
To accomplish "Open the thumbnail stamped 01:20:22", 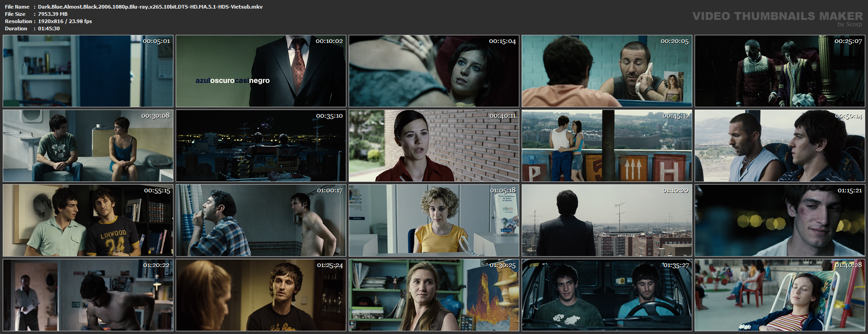I will click(x=88, y=295).
